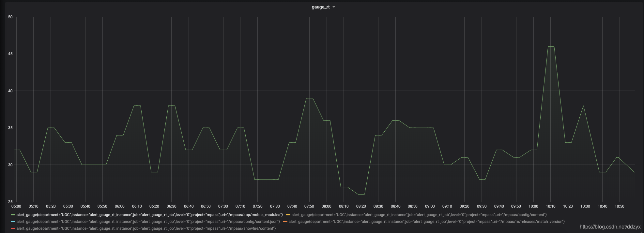
Task: Click the y-axis value 45
Action: click(x=10, y=54)
